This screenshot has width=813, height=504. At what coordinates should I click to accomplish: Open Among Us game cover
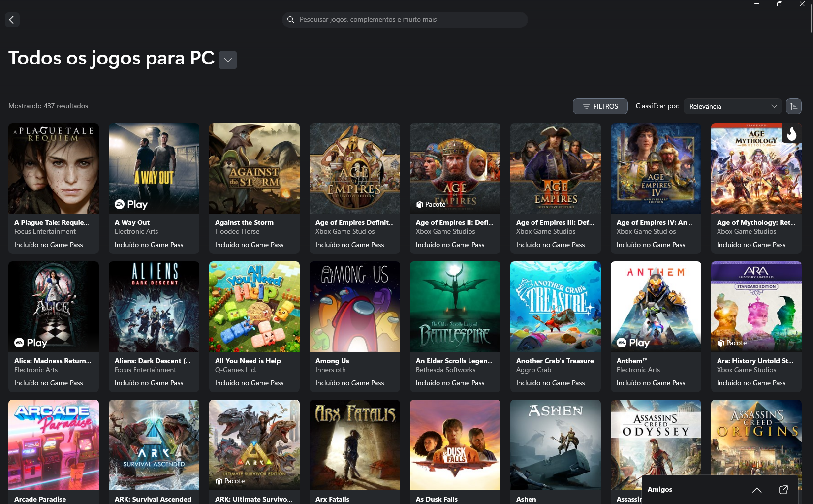tap(355, 307)
